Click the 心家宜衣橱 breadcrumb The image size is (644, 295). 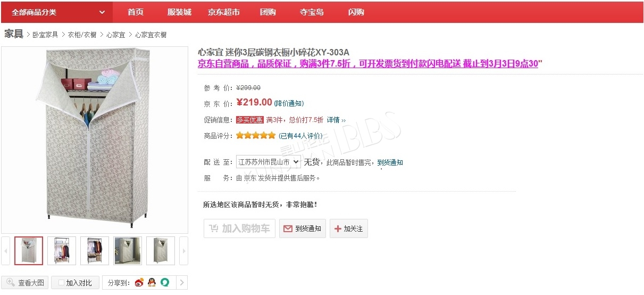point(150,35)
